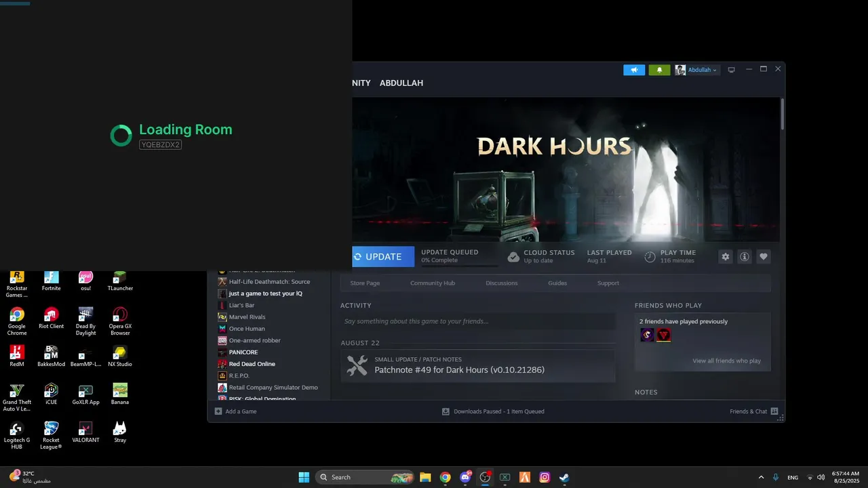
Task: Select PANICORE in library list
Action: point(243,352)
